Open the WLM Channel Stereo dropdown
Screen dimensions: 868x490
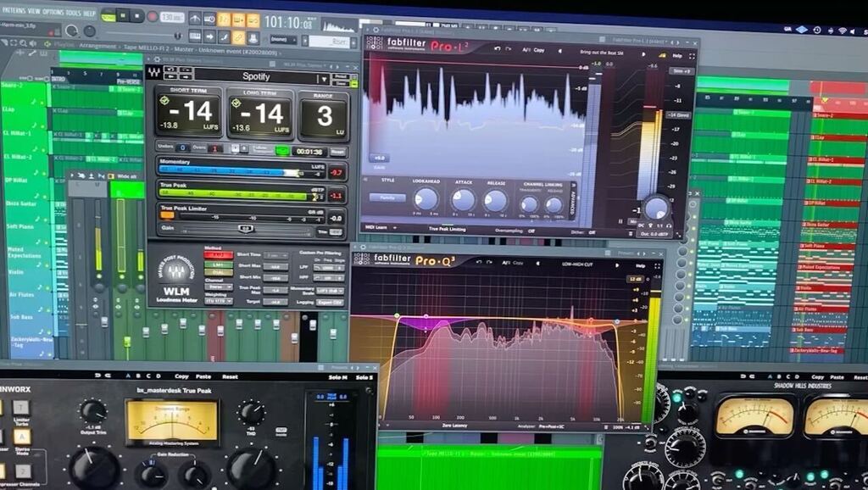pyautogui.click(x=219, y=287)
